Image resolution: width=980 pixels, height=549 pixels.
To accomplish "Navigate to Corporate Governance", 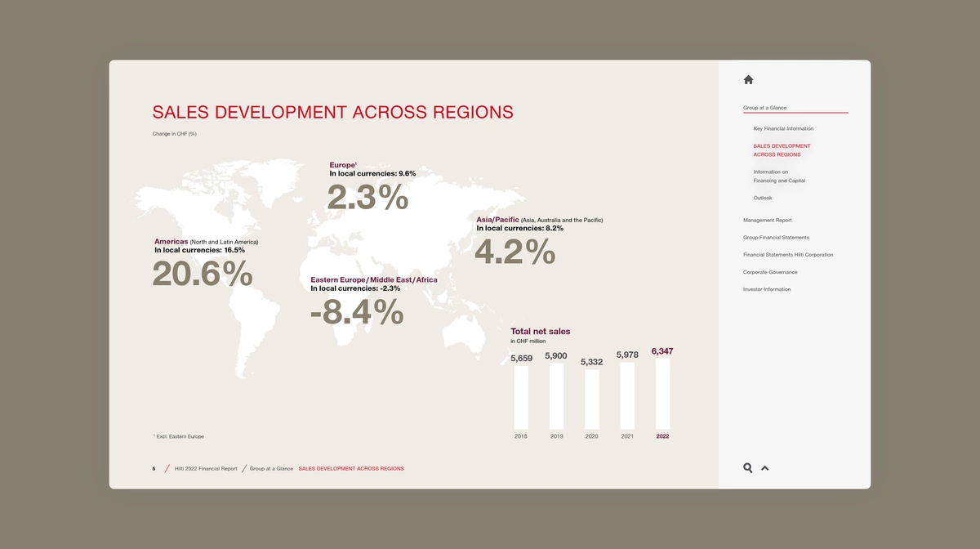I will (x=770, y=272).
